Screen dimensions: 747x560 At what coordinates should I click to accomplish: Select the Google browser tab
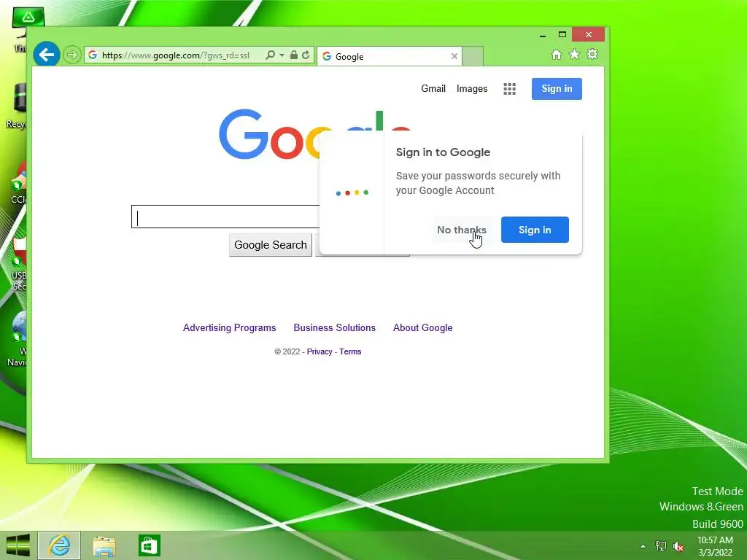(x=390, y=56)
